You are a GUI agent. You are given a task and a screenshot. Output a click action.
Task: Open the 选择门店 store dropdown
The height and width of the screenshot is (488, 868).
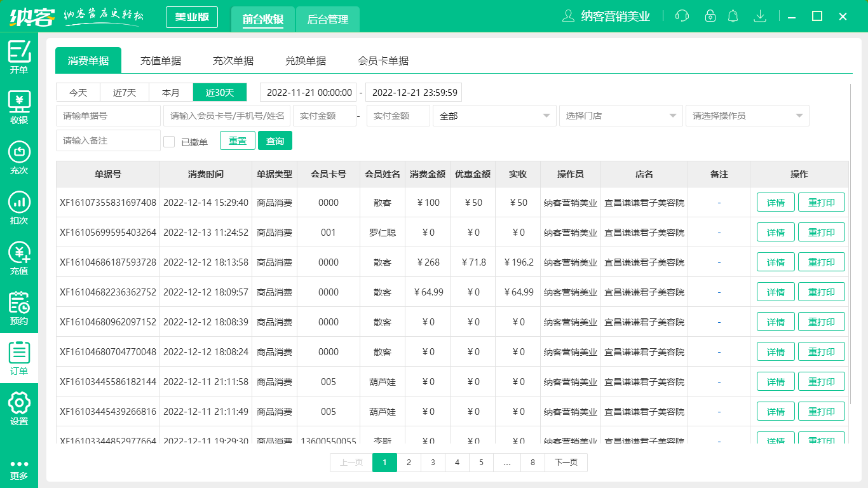(620, 116)
